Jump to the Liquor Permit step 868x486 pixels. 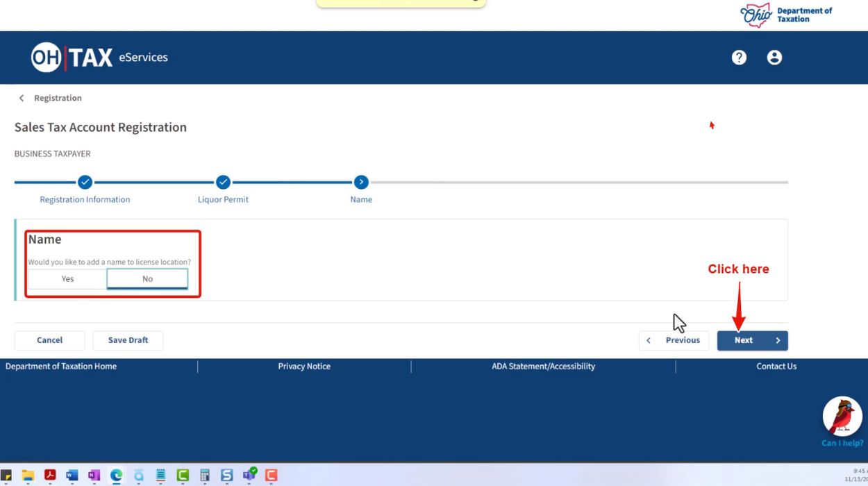point(223,183)
